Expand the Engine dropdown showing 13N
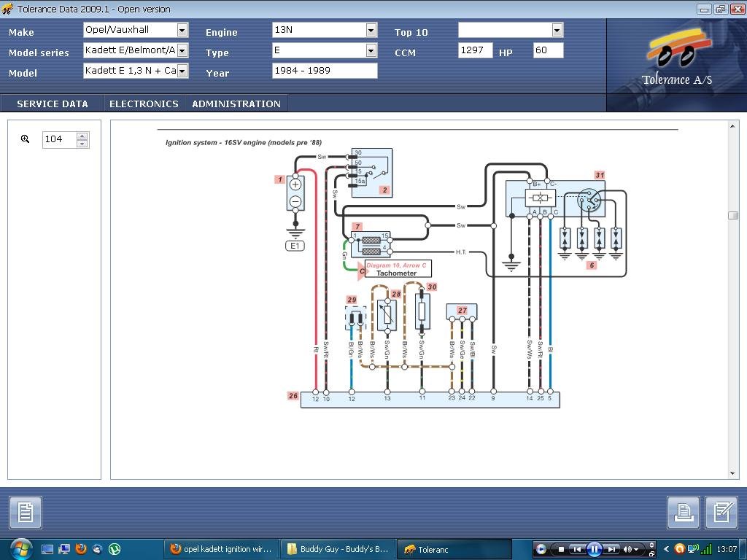The image size is (747, 560). 371,30
